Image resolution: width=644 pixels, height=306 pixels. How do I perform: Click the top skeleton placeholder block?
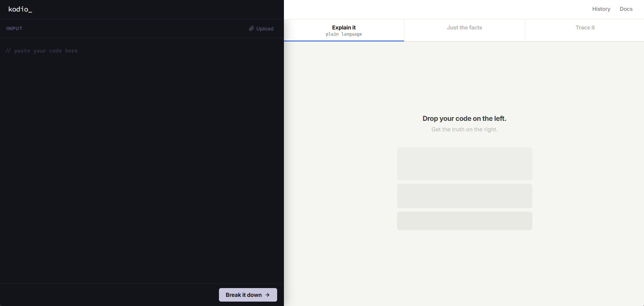[x=464, y=163]
